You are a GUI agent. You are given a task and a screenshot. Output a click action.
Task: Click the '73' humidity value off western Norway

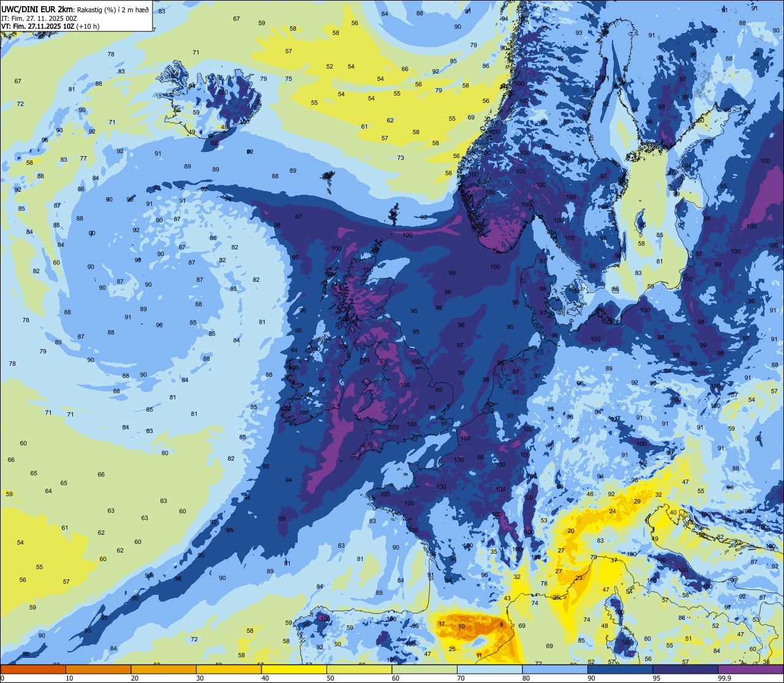pyautogui.click(x=401, y=157)
